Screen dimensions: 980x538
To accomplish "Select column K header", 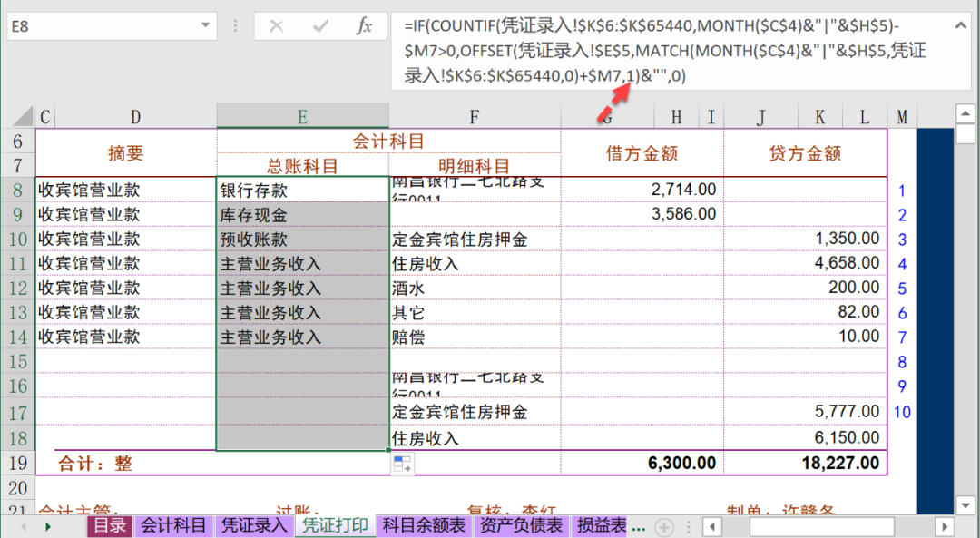I will (820, 116).
